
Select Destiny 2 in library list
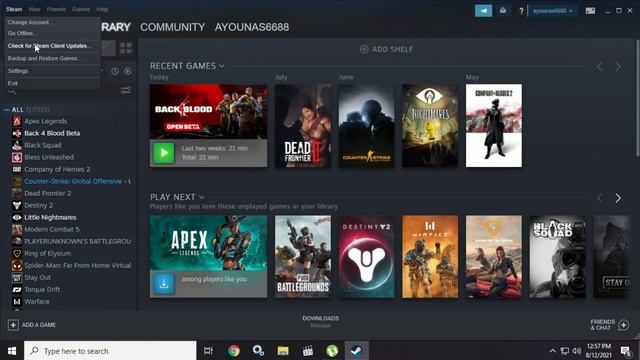[x=38, y=205]
